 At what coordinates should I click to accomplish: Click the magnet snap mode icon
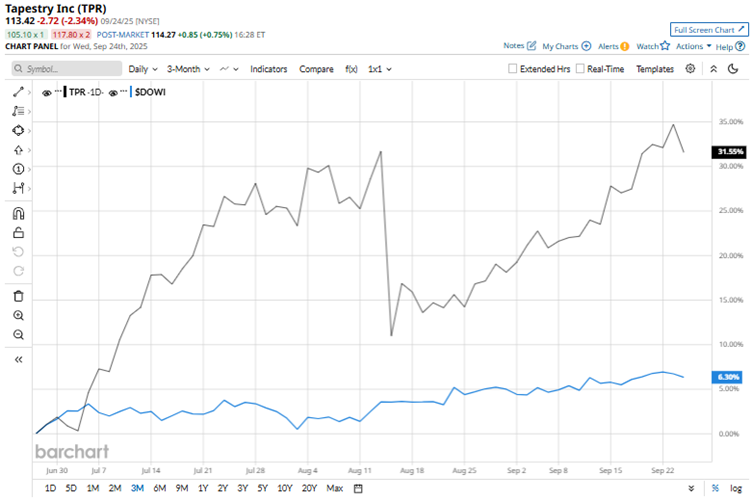tap(18, 212)
